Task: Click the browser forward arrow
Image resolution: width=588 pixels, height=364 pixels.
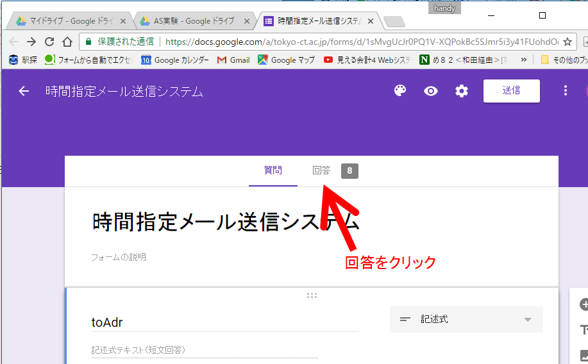Action: pos(31,42)
